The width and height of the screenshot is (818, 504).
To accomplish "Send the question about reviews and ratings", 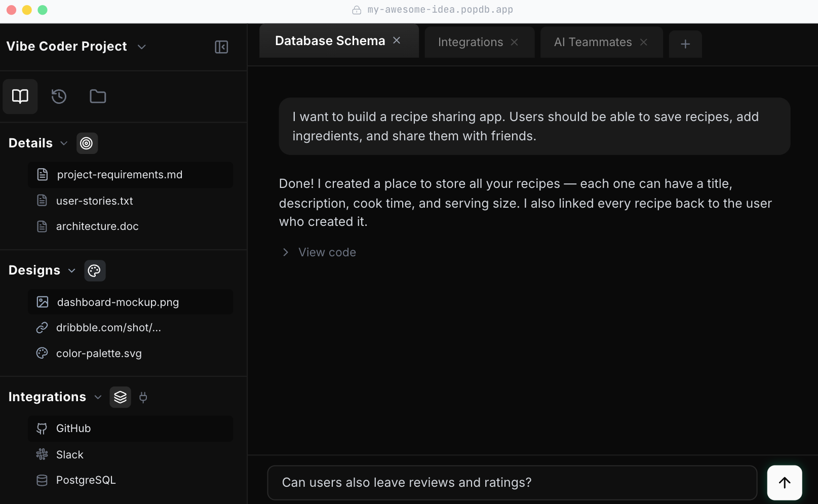I will [x=784, y=482].
